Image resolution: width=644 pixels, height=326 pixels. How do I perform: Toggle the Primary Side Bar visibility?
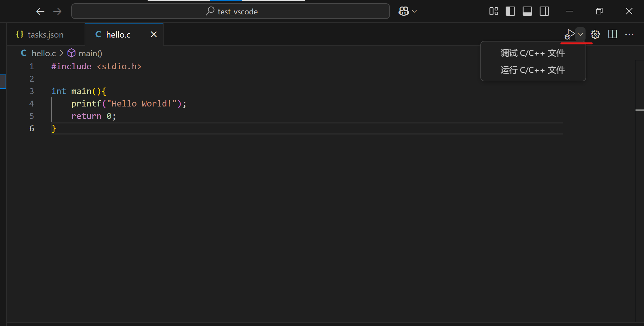pos(510,11)
